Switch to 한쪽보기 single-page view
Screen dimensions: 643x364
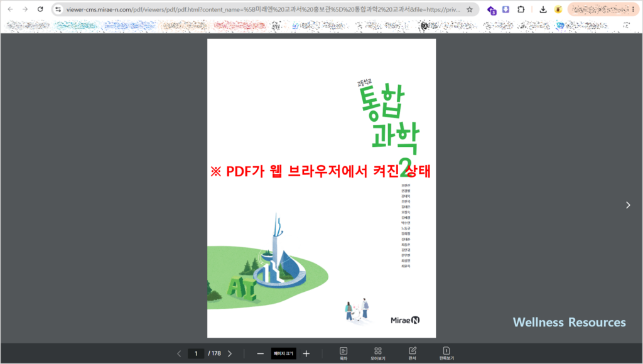pyautogui.click(x=446, y=353)
